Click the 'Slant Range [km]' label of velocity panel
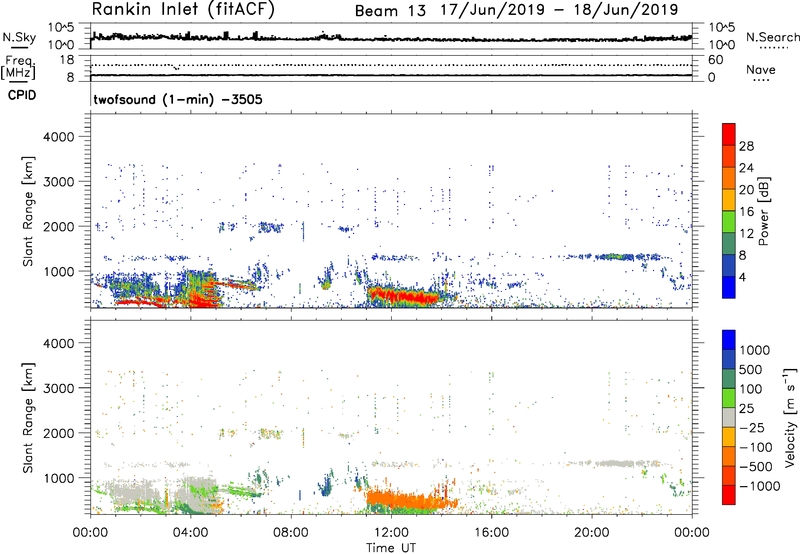The width and height of the screenshot is (800, 554). pos(28,417)
